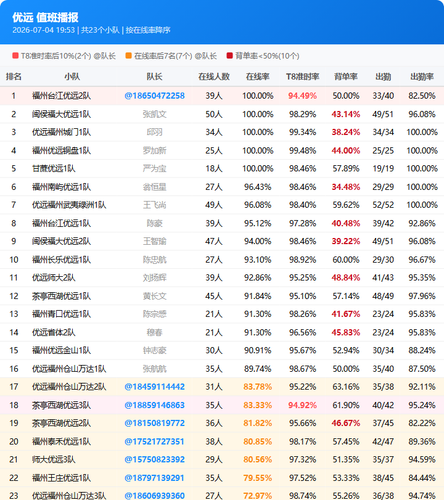
Task: Click the T8准时率 column header
Action: [302, 77]
